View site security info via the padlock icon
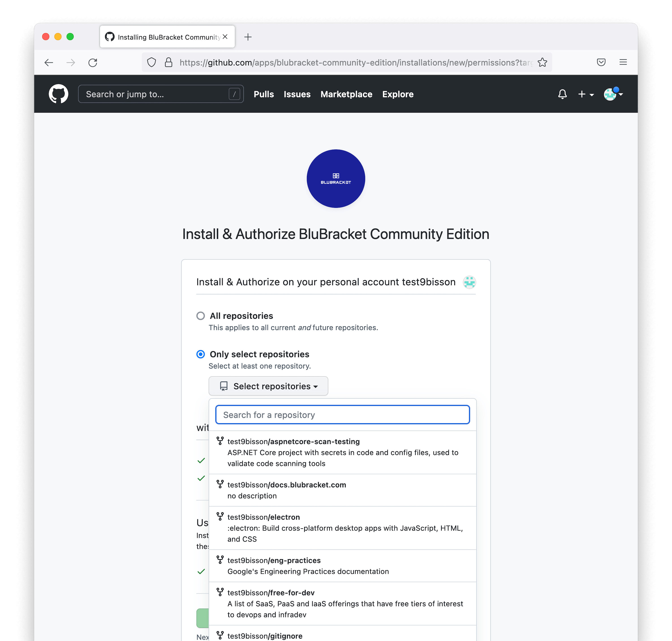672x641 pixels. 168,62
